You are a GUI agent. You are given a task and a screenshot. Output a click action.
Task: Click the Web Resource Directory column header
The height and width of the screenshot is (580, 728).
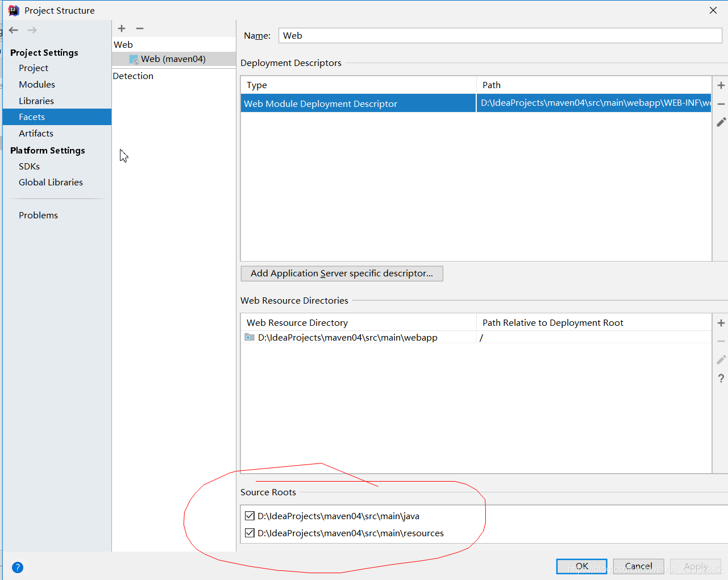pos(359,322)
